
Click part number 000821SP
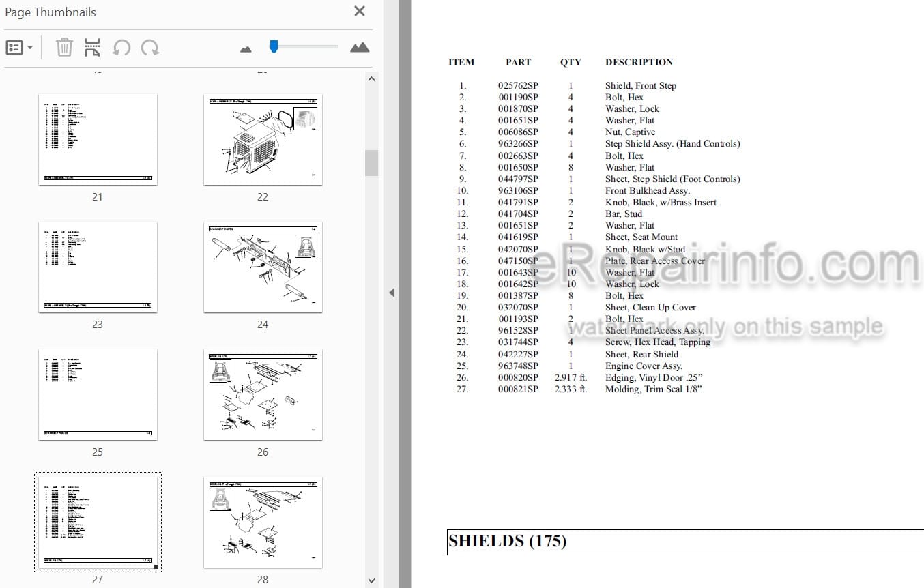518,389
